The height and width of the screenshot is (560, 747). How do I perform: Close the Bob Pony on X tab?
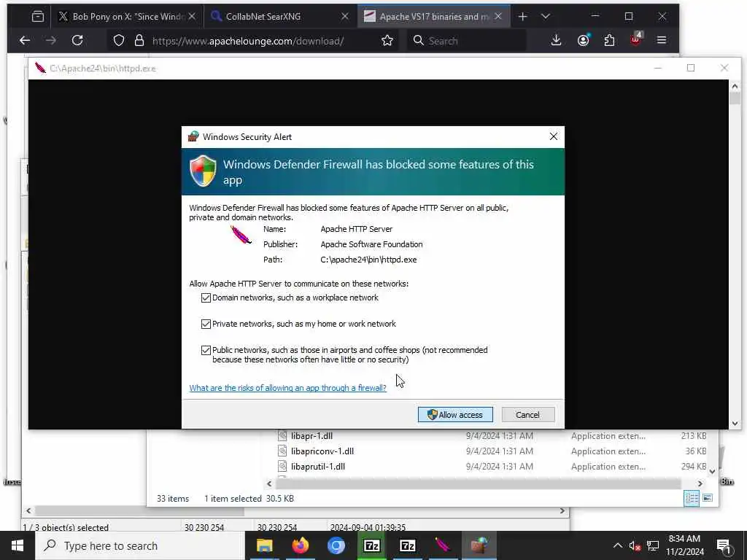tap(192, 17)
